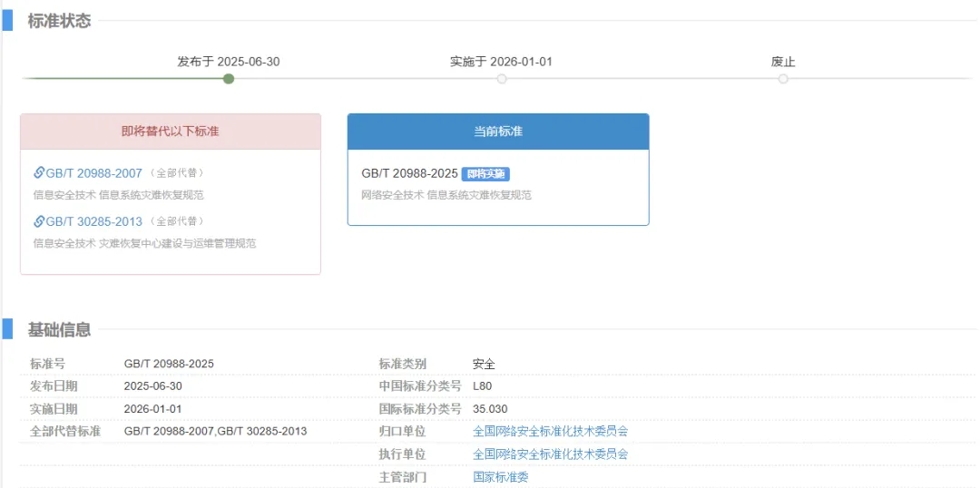Click the pink 即将替代以下标准 card header
980x488 pixels.
pyautogui.click(x=171, y=132)
